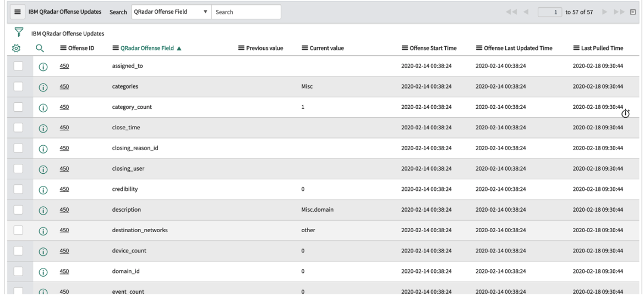Sort by Offense ID header text
644x302 pixels.
pos(81,48)
